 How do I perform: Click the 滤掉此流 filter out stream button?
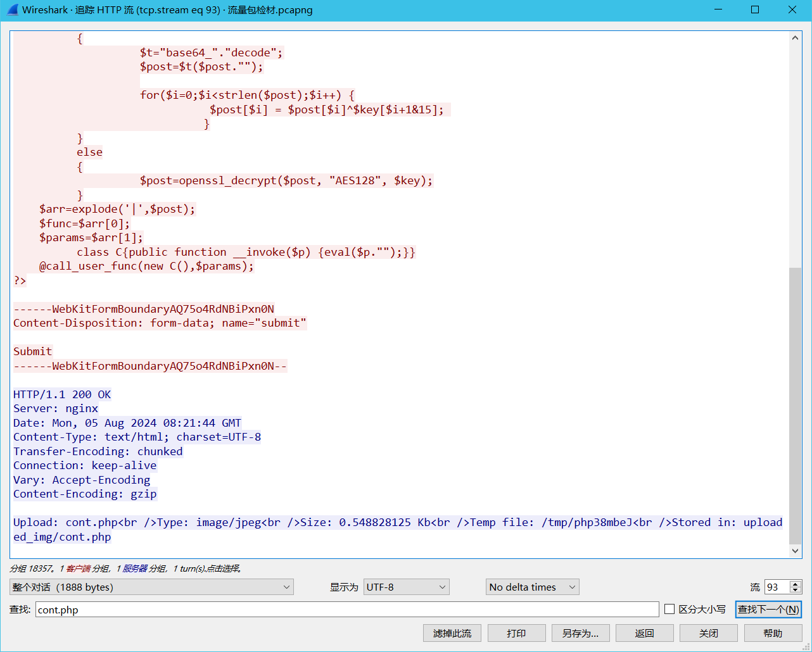click(x=452, y=633)
